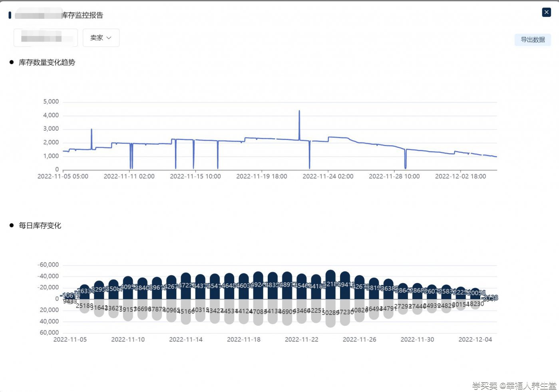Click the -40,000 bar chart axis label

[x=48, y=276]
